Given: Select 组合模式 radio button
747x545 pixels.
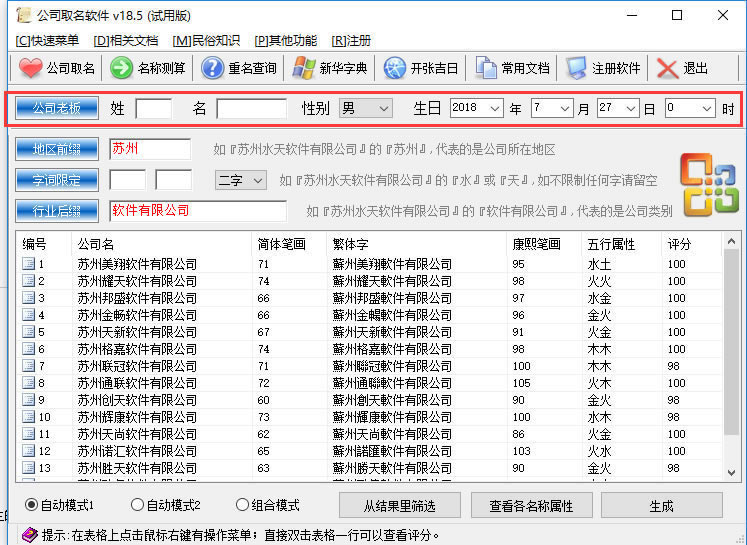Looking at the screenshot, I should click(x=243, y=505).
